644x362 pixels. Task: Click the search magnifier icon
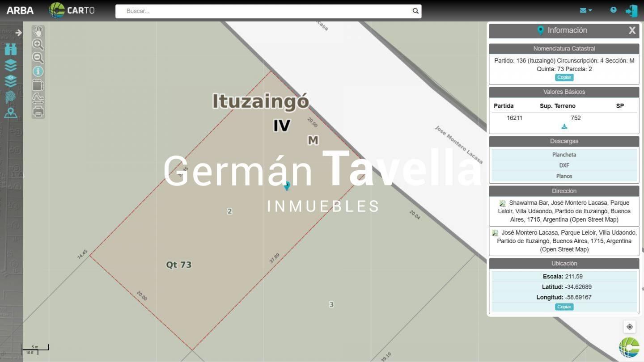tap(415, 11)
